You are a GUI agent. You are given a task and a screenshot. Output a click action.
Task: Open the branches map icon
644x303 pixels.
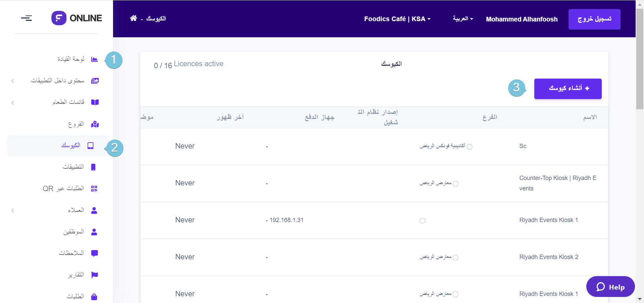[x=95, y=124]
